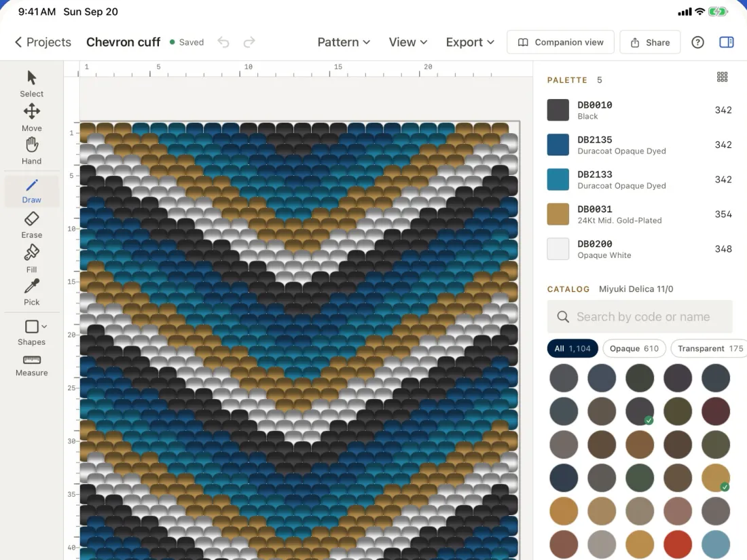
Task: Choose the light blue catalog bead swatch
Action: click(x=716, y=544)
